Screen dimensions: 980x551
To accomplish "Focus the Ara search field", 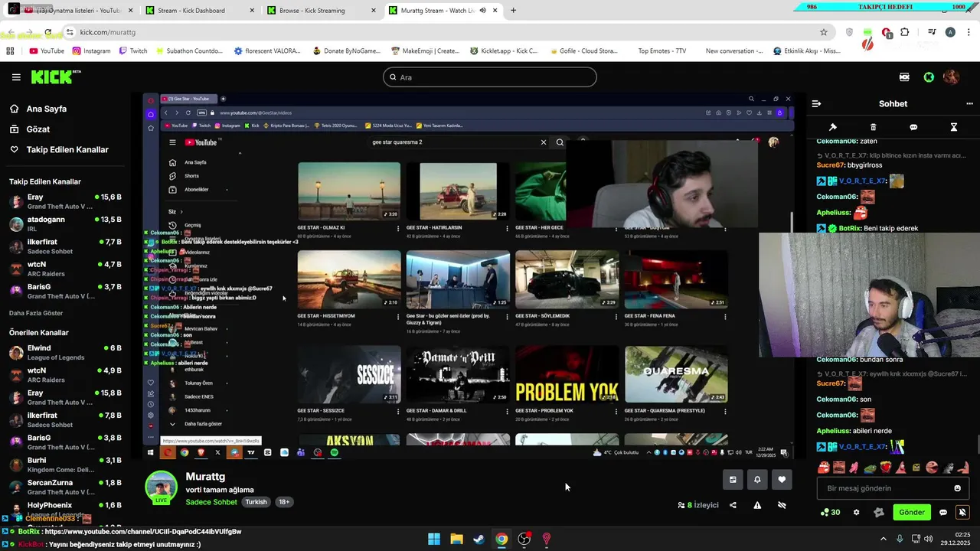I will [x=490, y=77].
